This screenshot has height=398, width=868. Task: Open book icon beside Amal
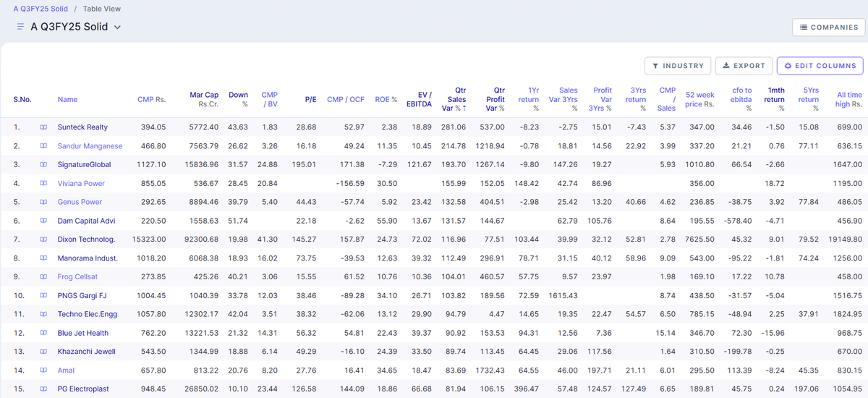tap(43, 371)
